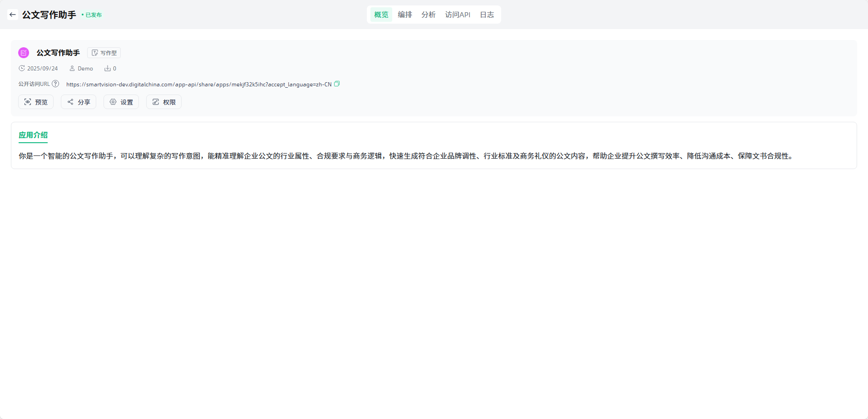View the 日志 tab
868x419 pixels.
click(487, 15)
